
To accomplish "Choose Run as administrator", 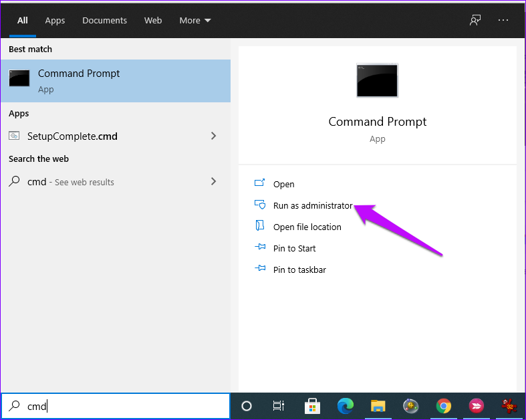I will (313, 205).
